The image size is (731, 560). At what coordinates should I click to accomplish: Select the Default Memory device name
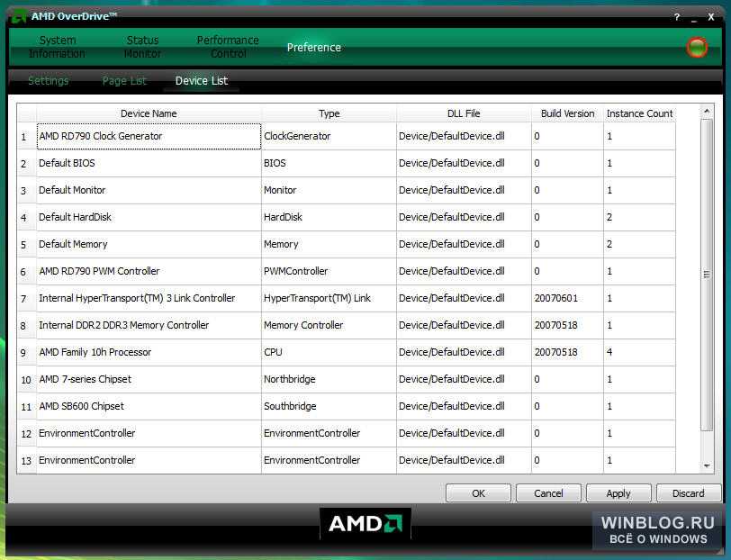(x=149, y=244)
